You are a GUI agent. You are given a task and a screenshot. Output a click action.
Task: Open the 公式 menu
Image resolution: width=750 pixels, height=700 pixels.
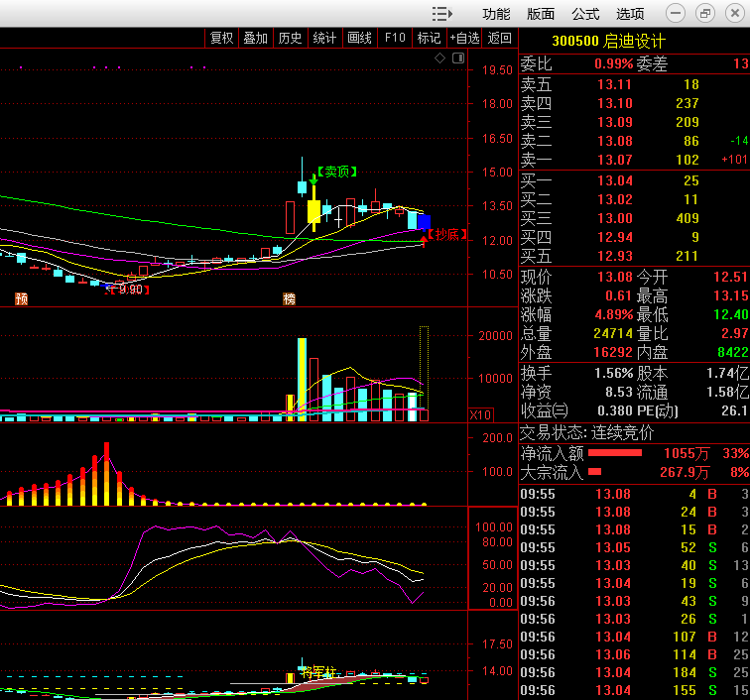pos(585,14)
